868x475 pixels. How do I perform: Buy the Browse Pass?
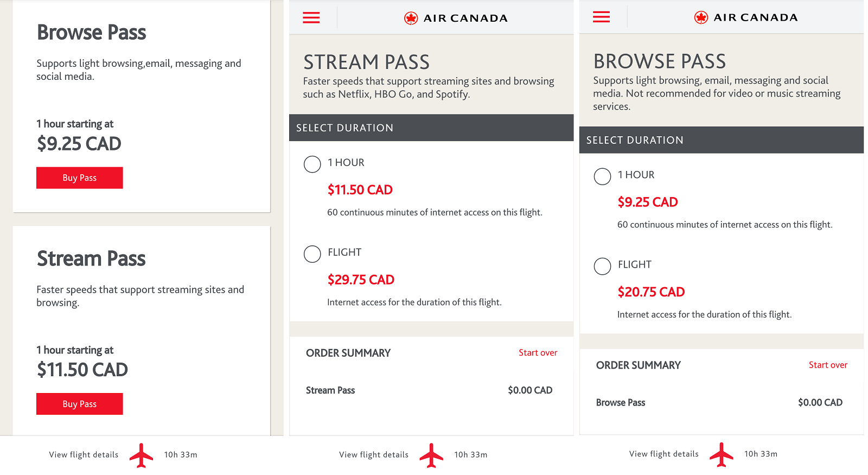click(80, 178)
